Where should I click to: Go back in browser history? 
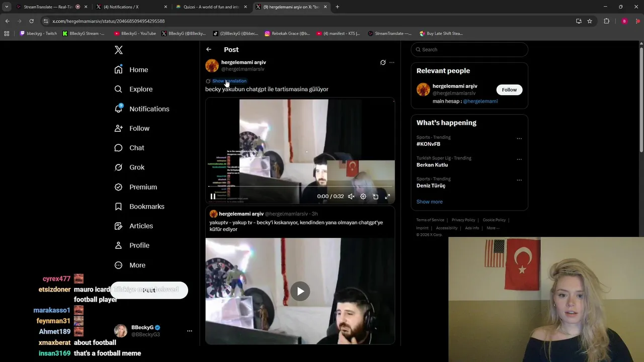pyautogui.click(x=7, y=21)
